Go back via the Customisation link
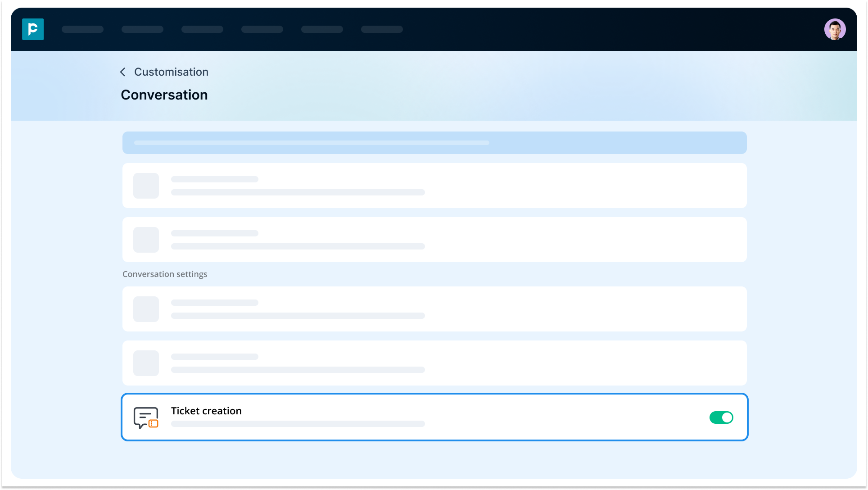Image resolution: width=868 pixels, height=490 pixels. pyautogui.click(x=171, y=72)
